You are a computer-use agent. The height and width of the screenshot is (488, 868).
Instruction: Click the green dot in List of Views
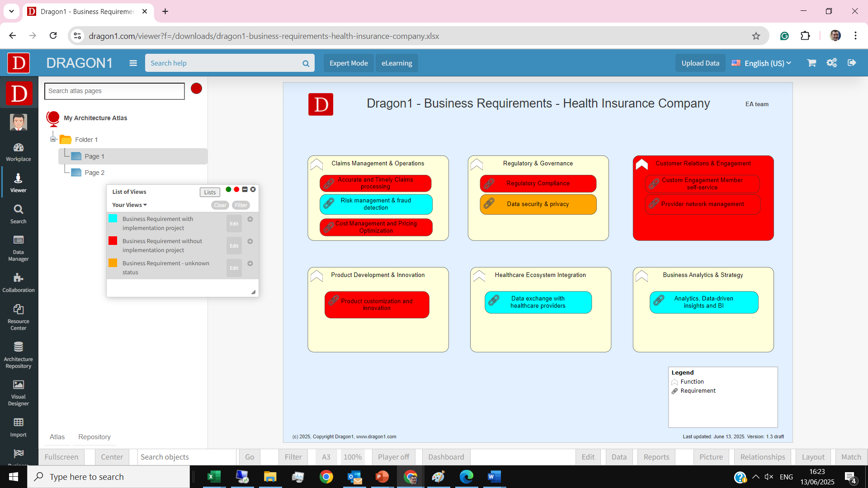pos(228,190)
